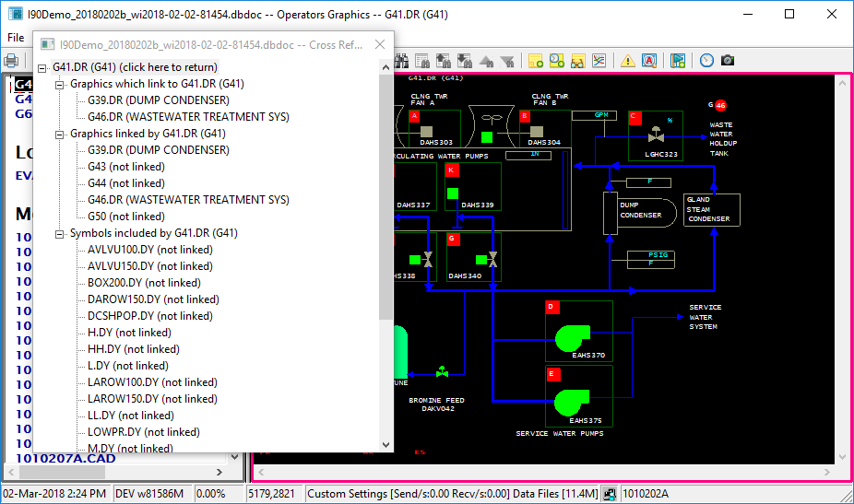Click the graphic view vertical scroll down arrow

842,457
